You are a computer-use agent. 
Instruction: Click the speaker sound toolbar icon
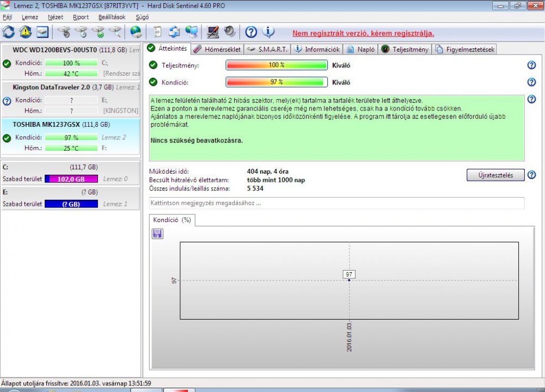pos(230,32)
